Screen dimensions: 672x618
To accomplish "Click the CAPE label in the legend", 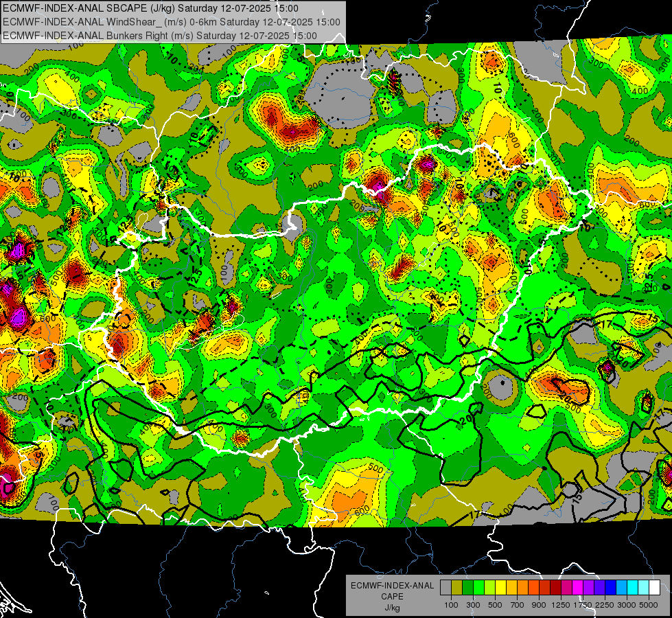I will tap(392, 597).
